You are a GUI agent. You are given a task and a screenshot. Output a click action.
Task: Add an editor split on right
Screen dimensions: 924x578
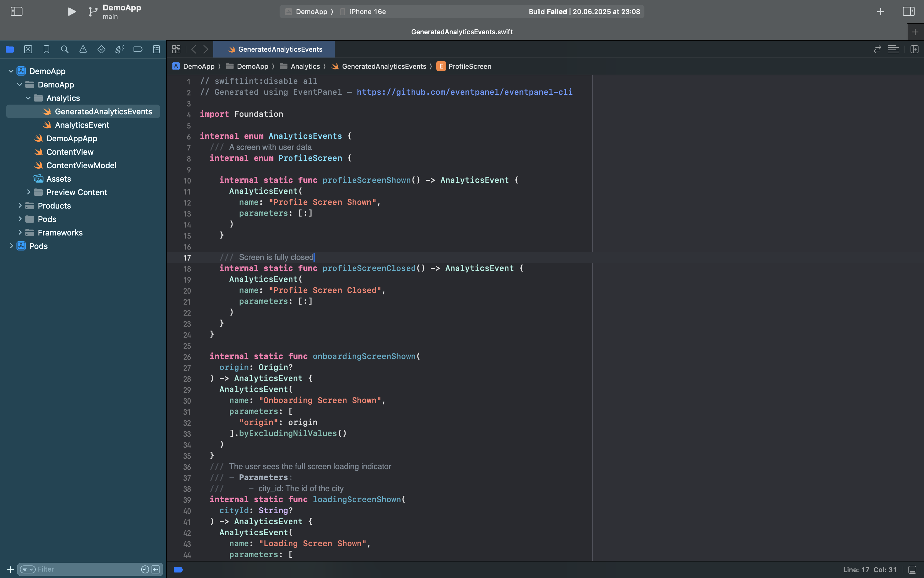click(915, 49)
